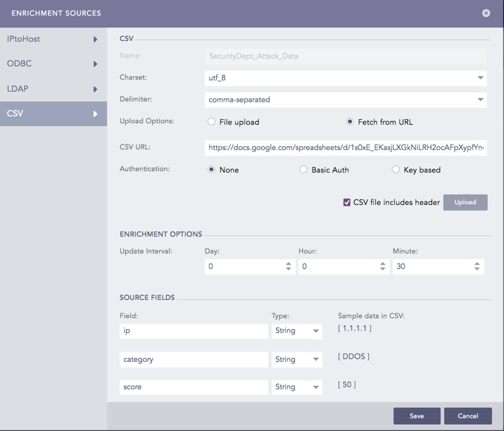Click the CSV arrow icon

[x=95, y=114]
